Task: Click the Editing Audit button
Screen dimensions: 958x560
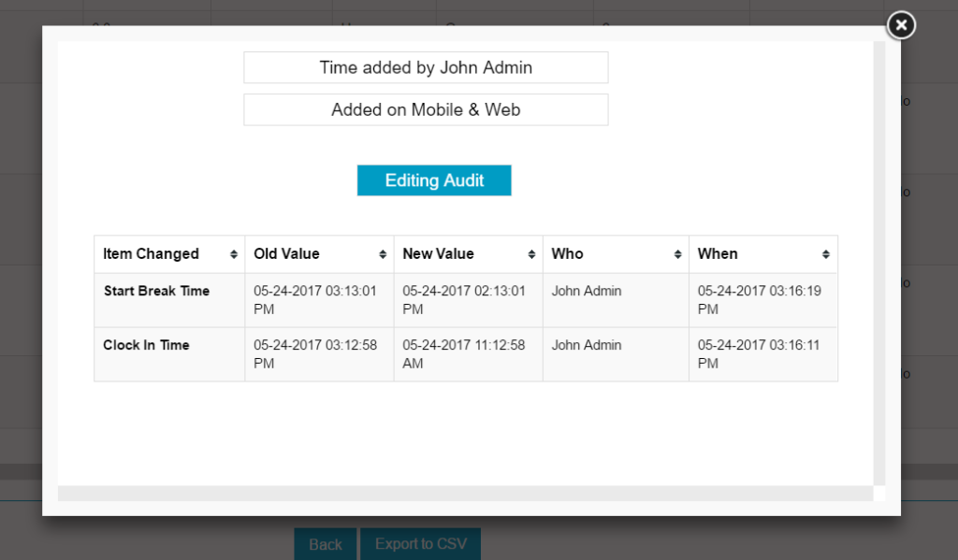Action: click(434, 180)
